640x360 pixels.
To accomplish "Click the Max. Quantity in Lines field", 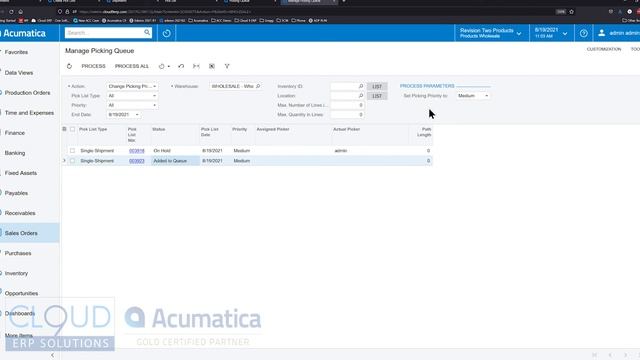I will [x=347, y=115].
